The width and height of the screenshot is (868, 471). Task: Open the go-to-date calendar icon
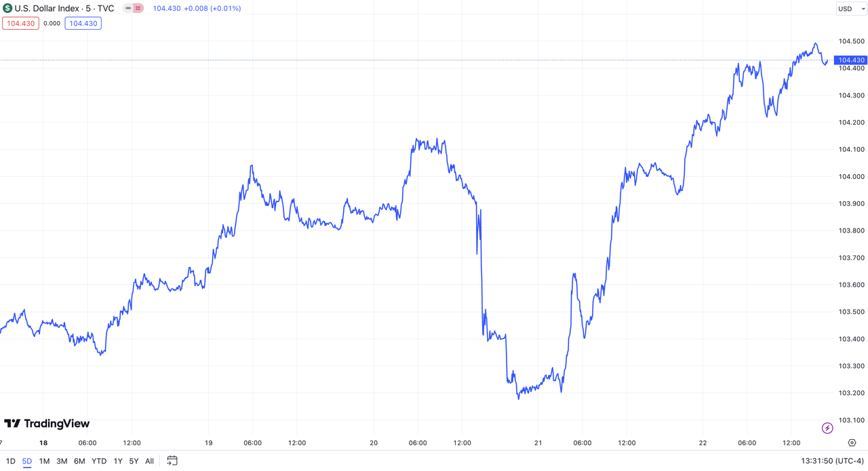click(172, 461)
